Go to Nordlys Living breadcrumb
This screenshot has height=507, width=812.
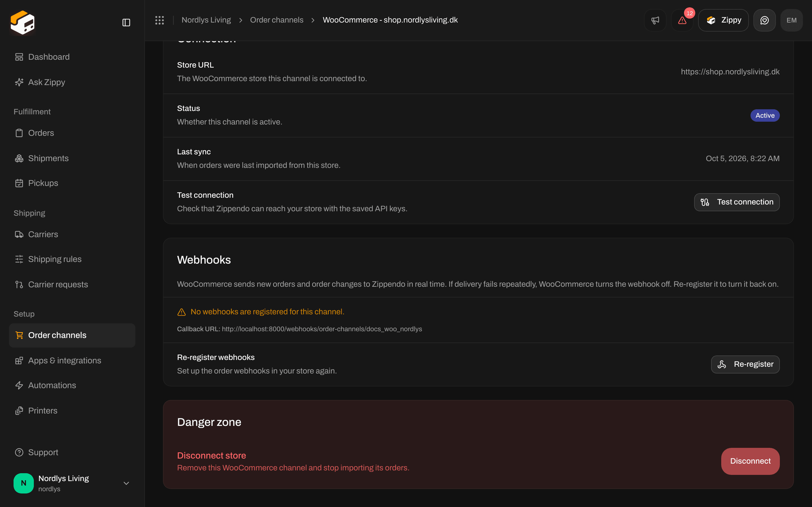click(206, 20)
